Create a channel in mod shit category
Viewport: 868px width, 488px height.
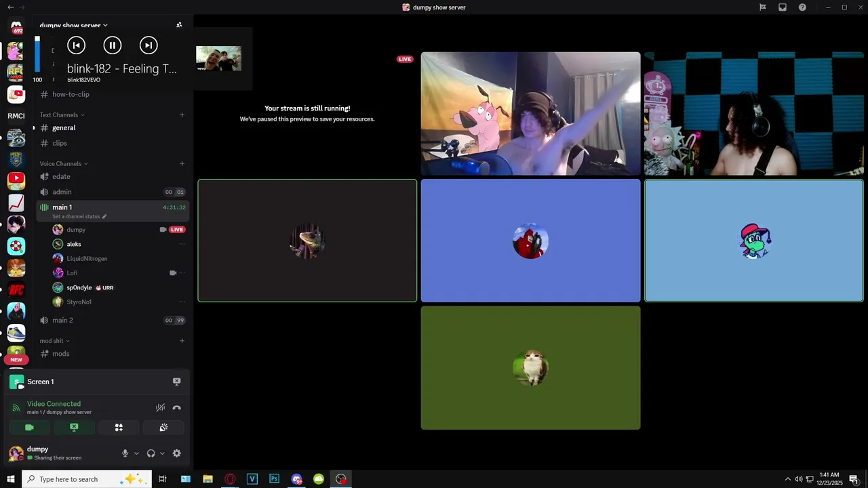coord(182,340)
